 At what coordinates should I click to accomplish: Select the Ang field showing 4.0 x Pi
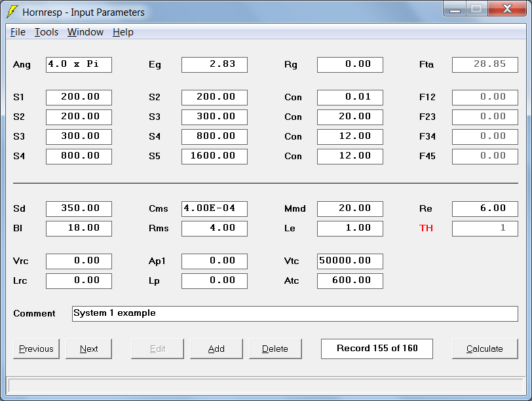pyautogui.click(x=79, y=65)
